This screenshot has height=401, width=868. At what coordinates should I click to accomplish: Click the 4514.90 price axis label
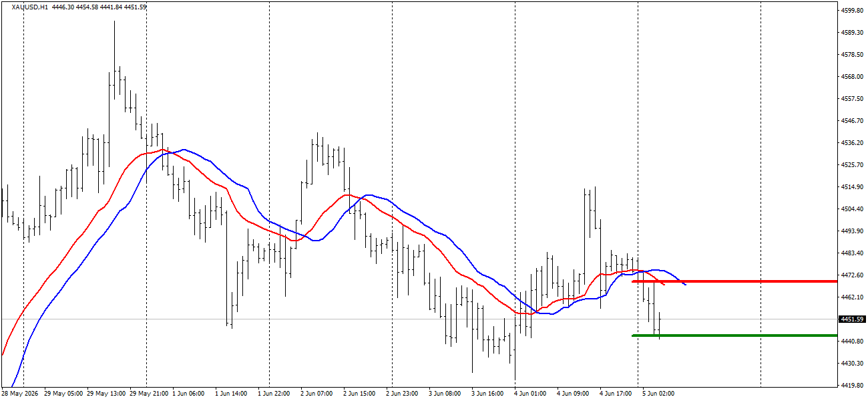[852, 187]
